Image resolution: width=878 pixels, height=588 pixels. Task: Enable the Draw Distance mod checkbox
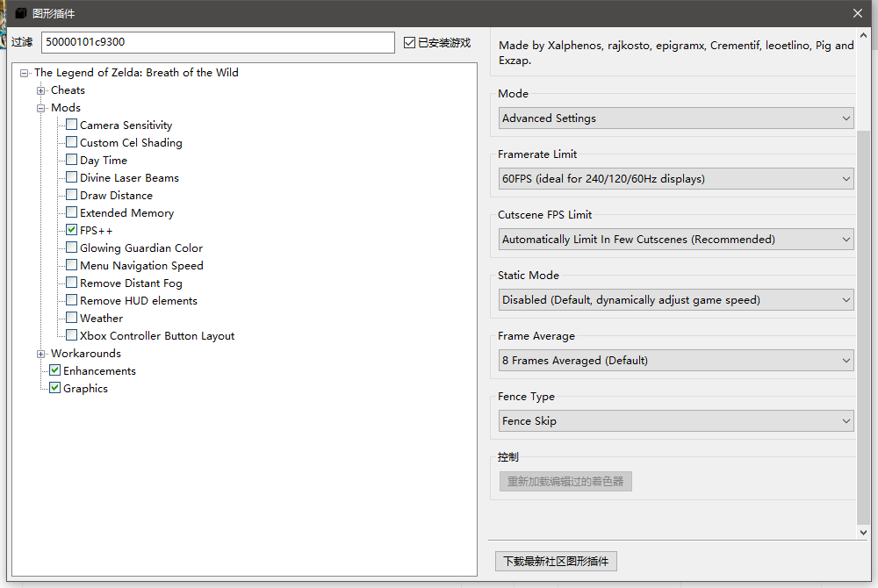pos(72,195)
